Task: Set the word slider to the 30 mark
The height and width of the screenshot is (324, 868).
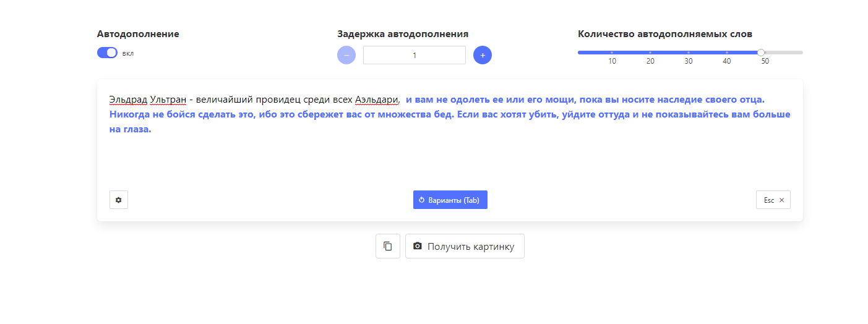Action: tap(689, 53)
